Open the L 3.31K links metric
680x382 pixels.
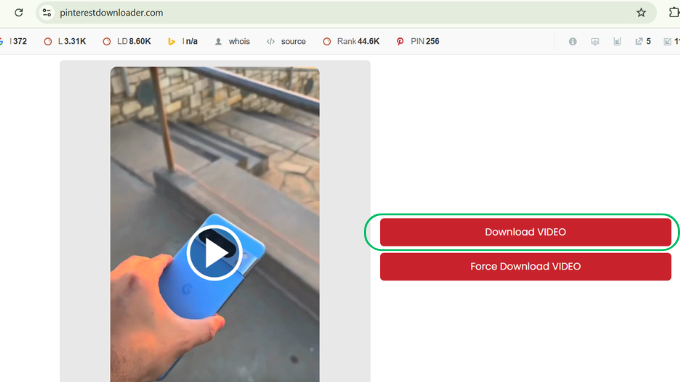(x=65, y=41)
